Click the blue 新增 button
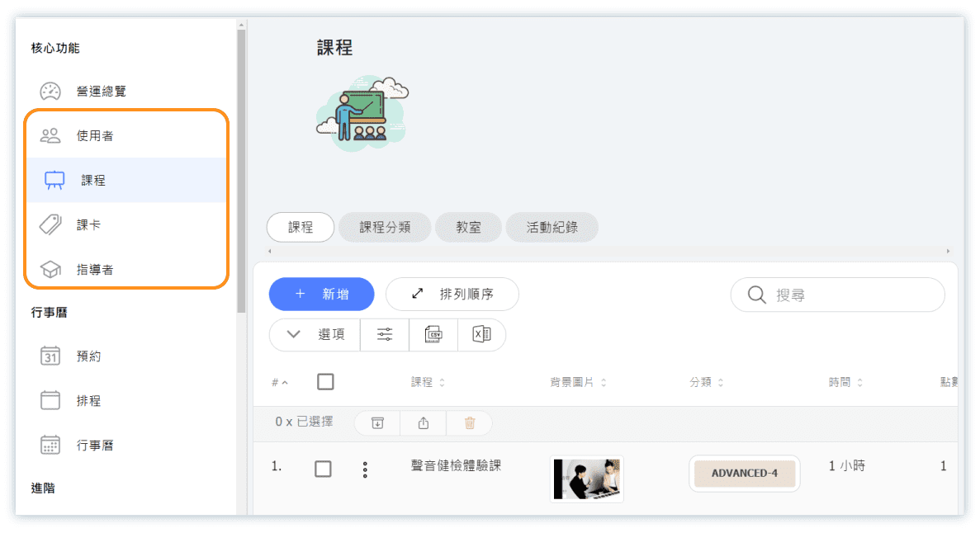The width and height of the screenshot is (980, 533). click(322, 295)
